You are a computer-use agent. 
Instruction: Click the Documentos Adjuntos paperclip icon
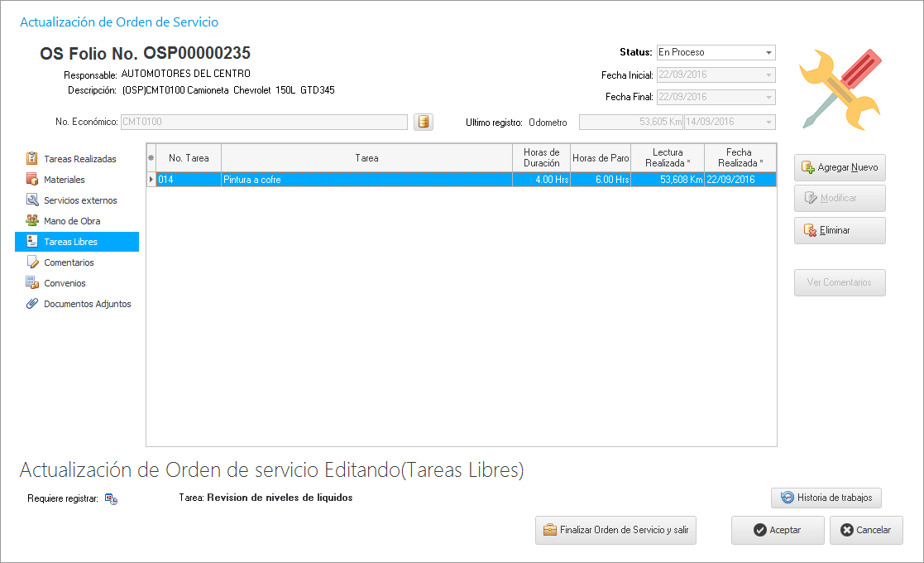(x=32, y=303)
